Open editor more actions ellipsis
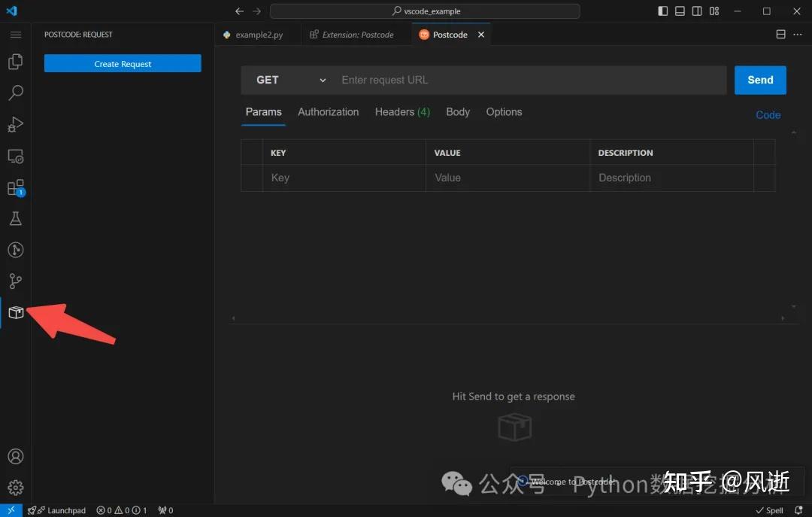 tap(798, 34)
